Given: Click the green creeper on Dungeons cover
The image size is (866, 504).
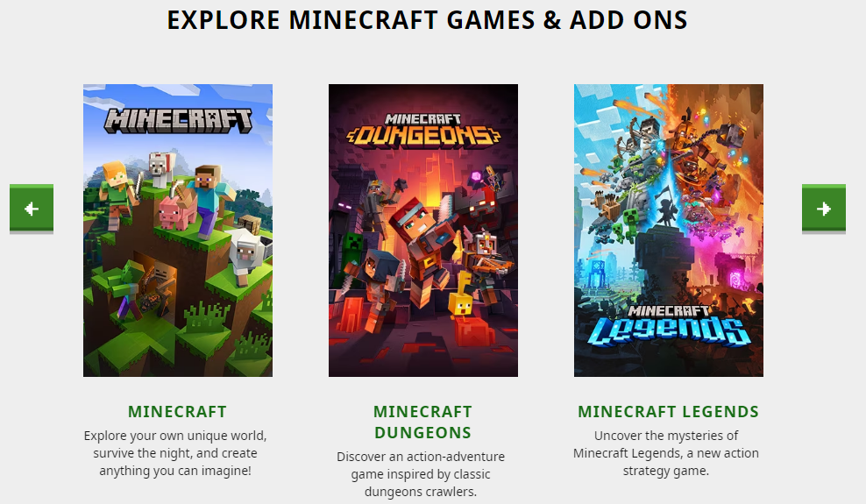Looking at the screenshot, I should click(x=353, y=250).
